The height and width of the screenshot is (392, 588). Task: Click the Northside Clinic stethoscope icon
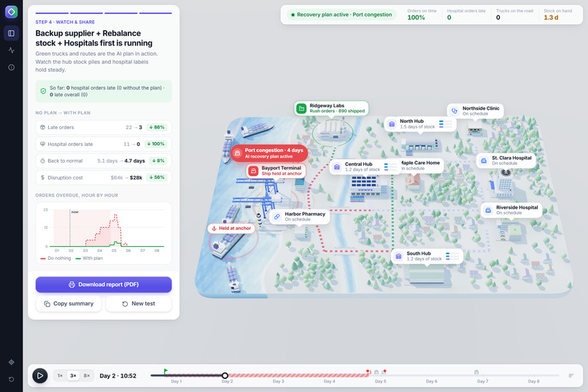[x=454, y=111]
